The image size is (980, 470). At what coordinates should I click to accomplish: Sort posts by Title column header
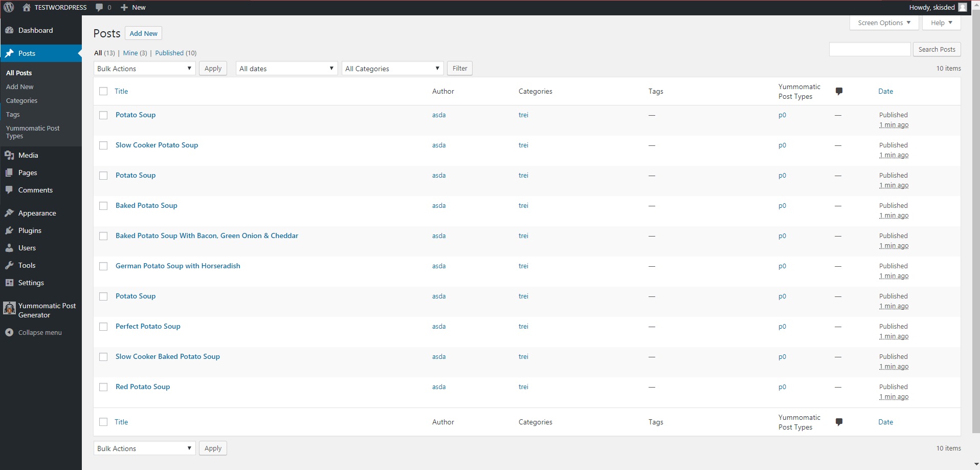tap(121, 91)
